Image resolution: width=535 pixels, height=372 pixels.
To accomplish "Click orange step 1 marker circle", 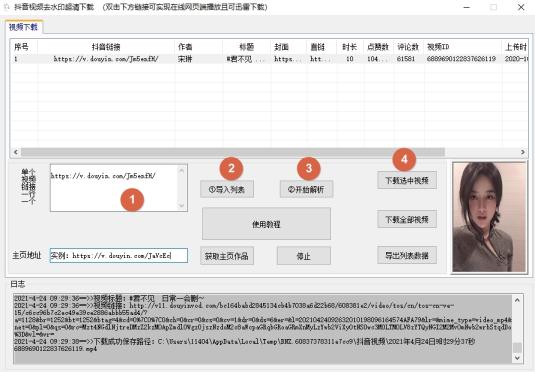I will point(132,200).
